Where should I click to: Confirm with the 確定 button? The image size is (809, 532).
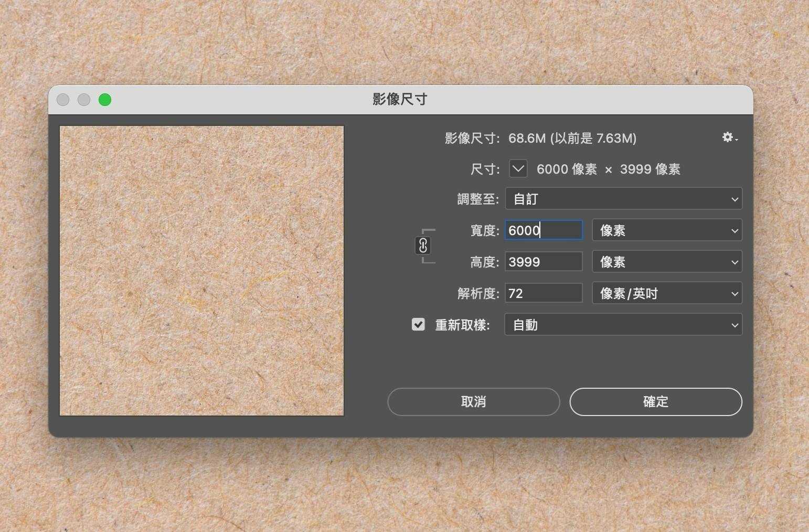click(656, 402)
